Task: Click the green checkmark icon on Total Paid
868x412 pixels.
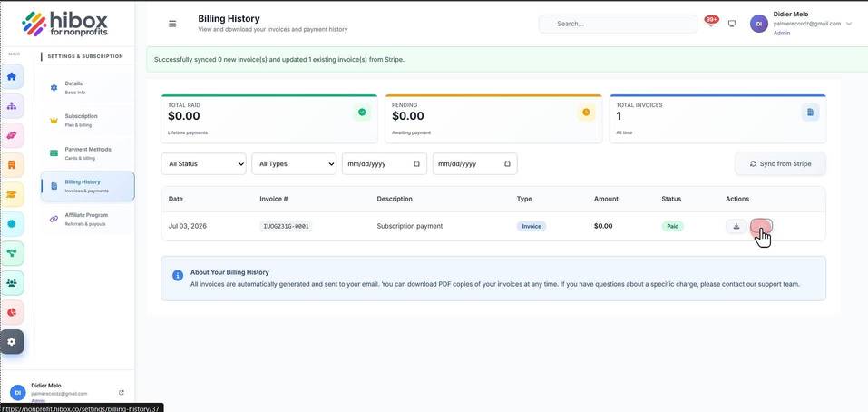Action: 362,112
